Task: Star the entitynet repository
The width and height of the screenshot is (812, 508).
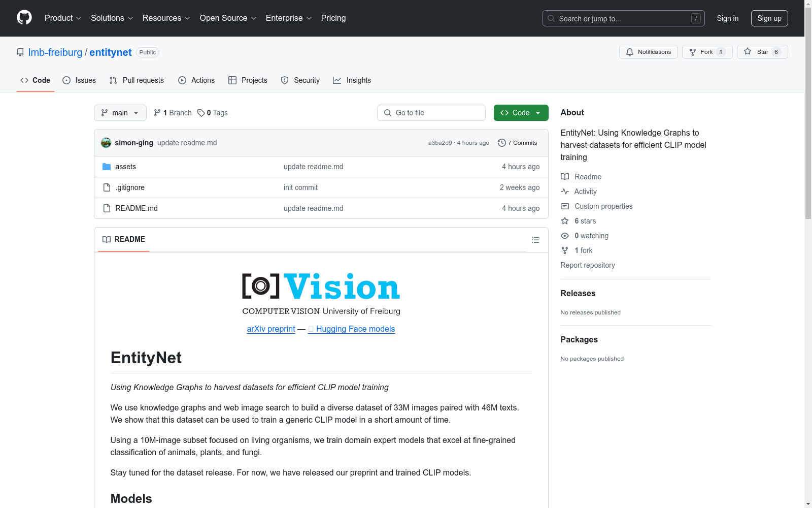Action: click(762, 52)
